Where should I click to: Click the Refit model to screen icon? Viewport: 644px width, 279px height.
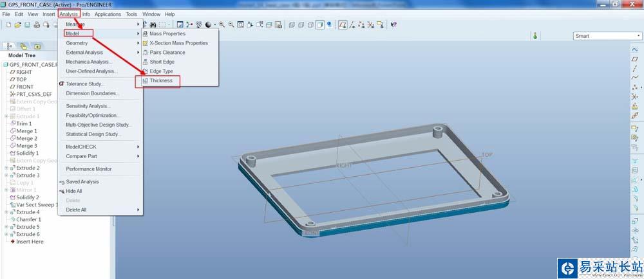(x=240, y=24)
